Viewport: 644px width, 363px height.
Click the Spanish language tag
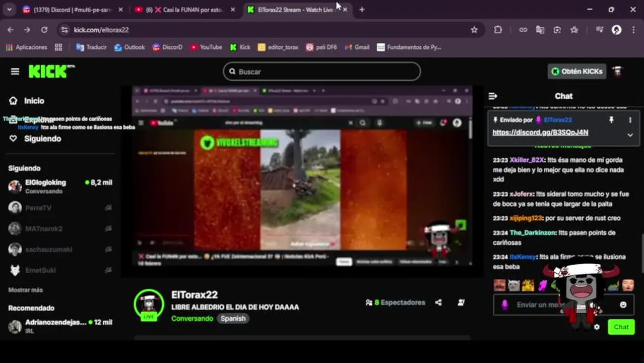click(x=233, y=319)
